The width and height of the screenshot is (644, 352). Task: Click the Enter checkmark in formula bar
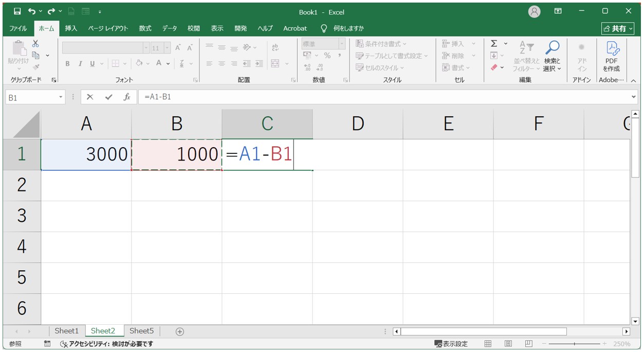[108, 97]
